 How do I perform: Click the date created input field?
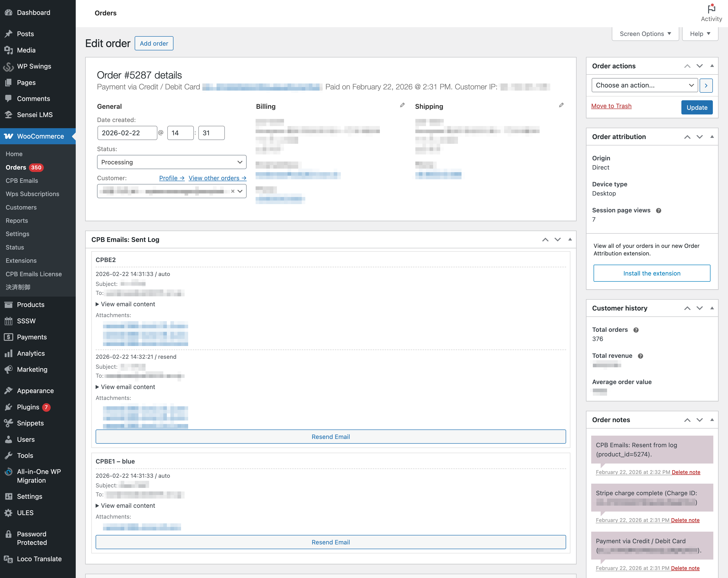[127, 133]
